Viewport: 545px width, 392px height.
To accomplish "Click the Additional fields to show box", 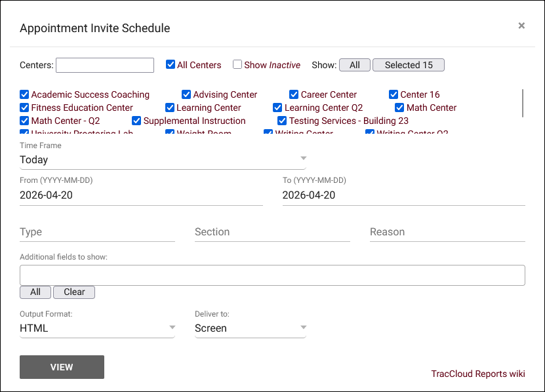I will coord(272,275).
